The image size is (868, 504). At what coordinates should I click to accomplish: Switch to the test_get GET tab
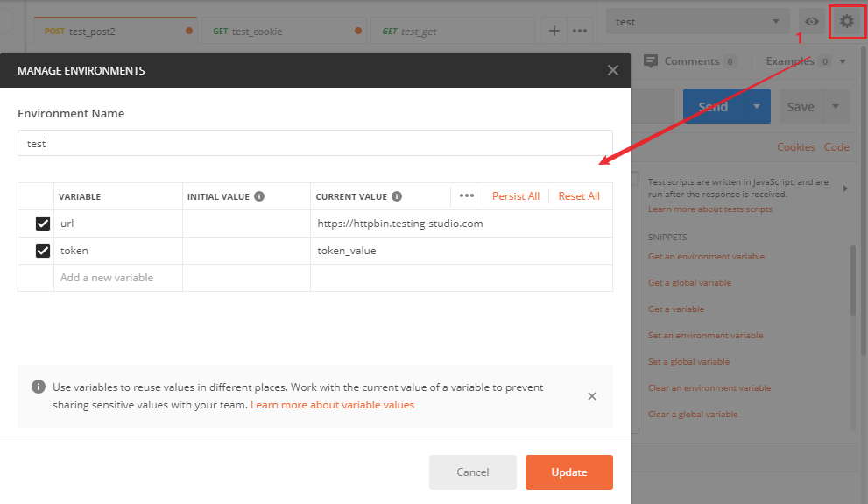452,31
